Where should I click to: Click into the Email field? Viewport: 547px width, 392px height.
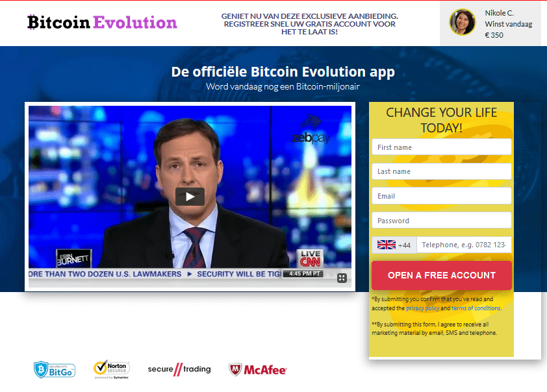442,196
